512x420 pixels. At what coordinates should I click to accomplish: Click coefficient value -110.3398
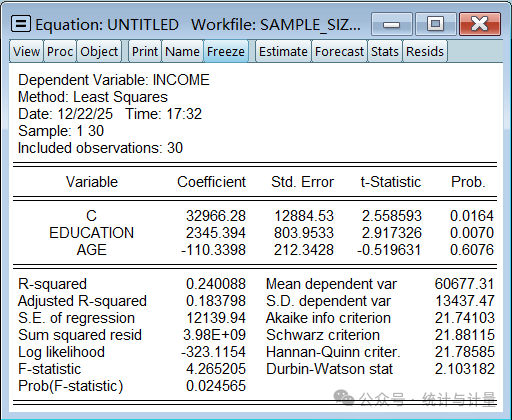[x=213, y=250]
